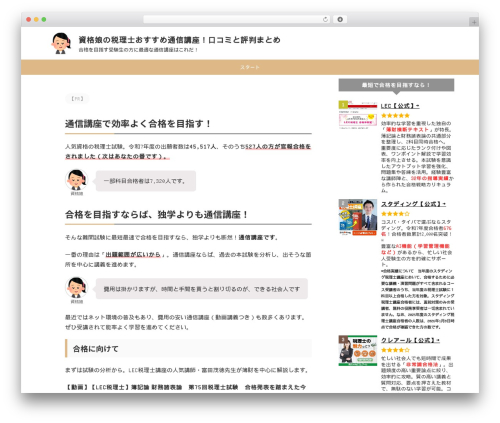
Task: Click the star rating under スタディング
Action: click(x=395, y=214)
